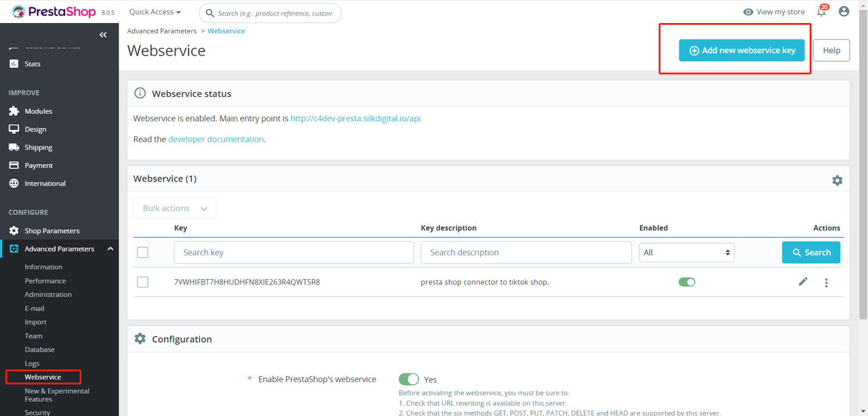The image size is (868, 416).
Task: Open the API entry point URL link
Action: point(355,119)
